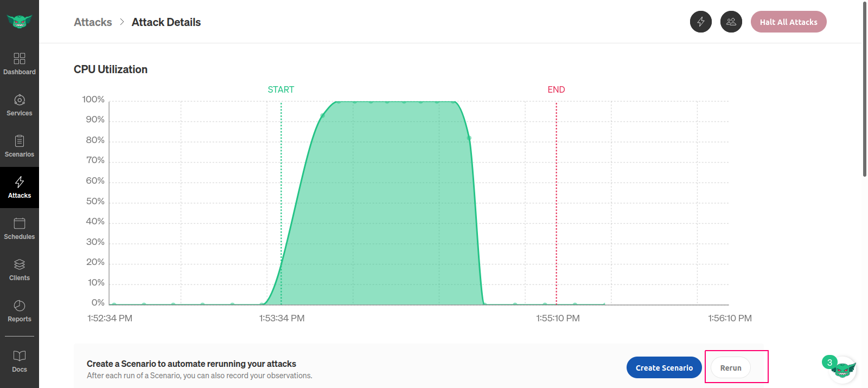Screen dimensions: 868x388
Task: Click the Attack Details breadcrumb title
Action: [x=166, y=22]
